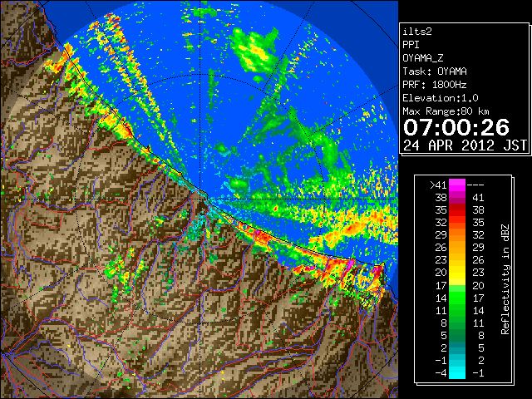Select the 'PPI' scan type text
This screenshot has width=532, height=399.
click(411, 45)
